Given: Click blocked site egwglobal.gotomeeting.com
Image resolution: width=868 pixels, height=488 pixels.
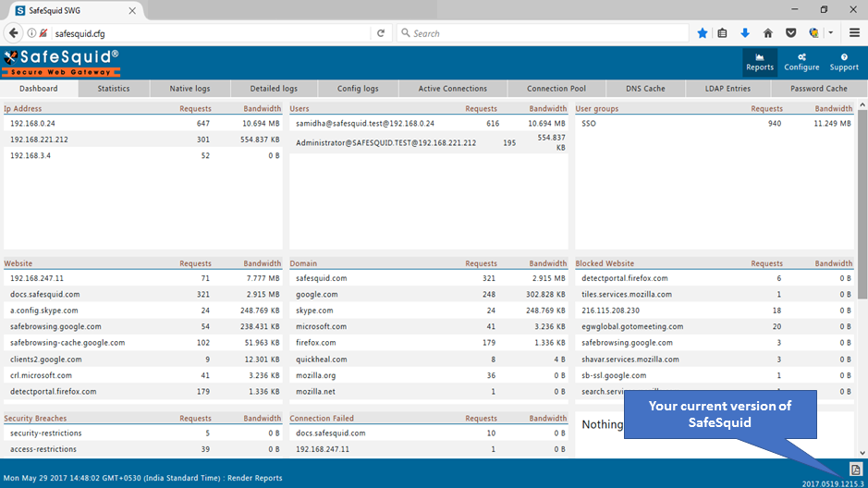Looking at the screenshot, I should pyautogui.click(x=632, y=326).
